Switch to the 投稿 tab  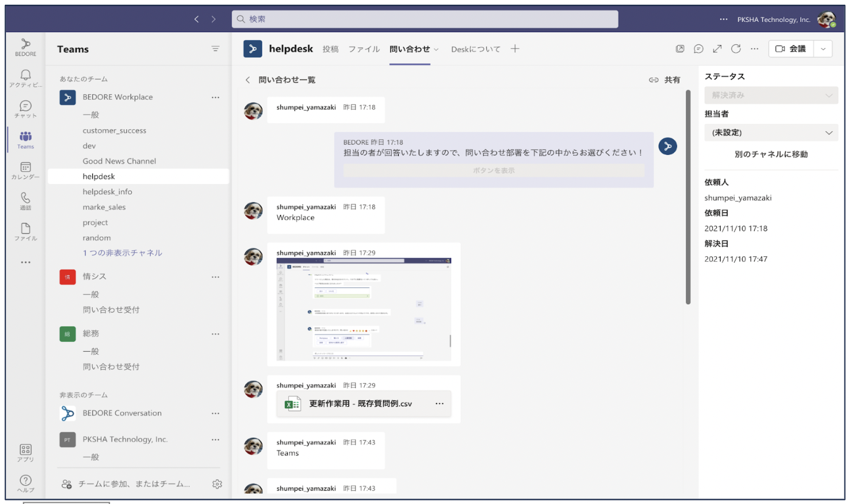[331, 49]
